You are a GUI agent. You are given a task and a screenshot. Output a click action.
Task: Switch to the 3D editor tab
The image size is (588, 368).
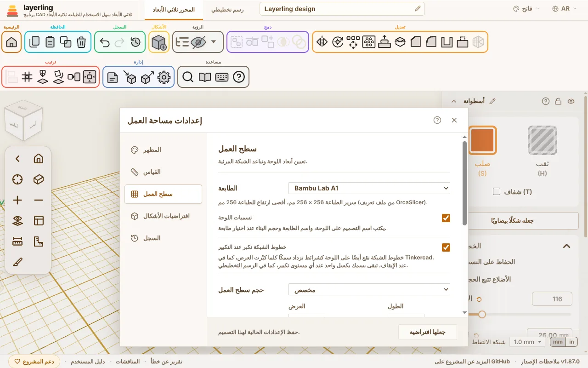coord(174,9)
